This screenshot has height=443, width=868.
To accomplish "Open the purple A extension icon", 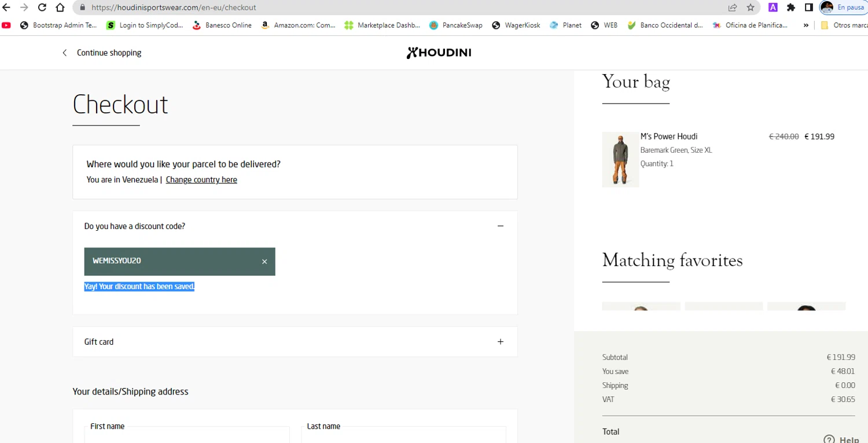I will point(773,8).
